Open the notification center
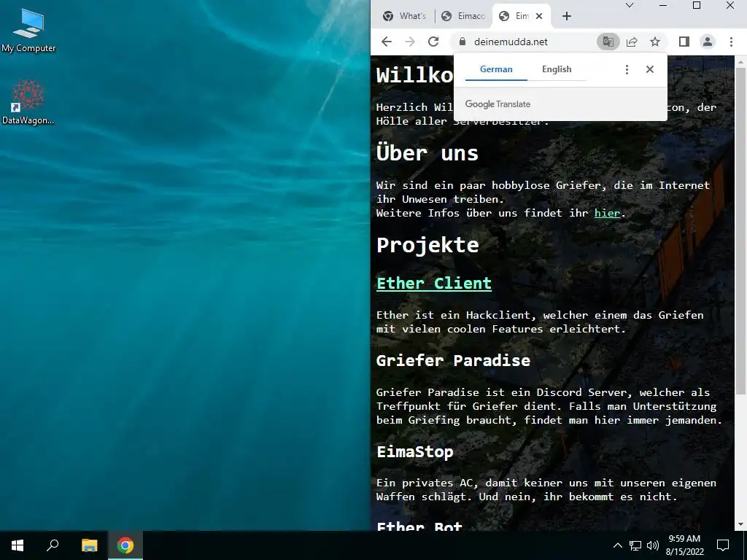 pyautogui.click(x=723, y=545)
